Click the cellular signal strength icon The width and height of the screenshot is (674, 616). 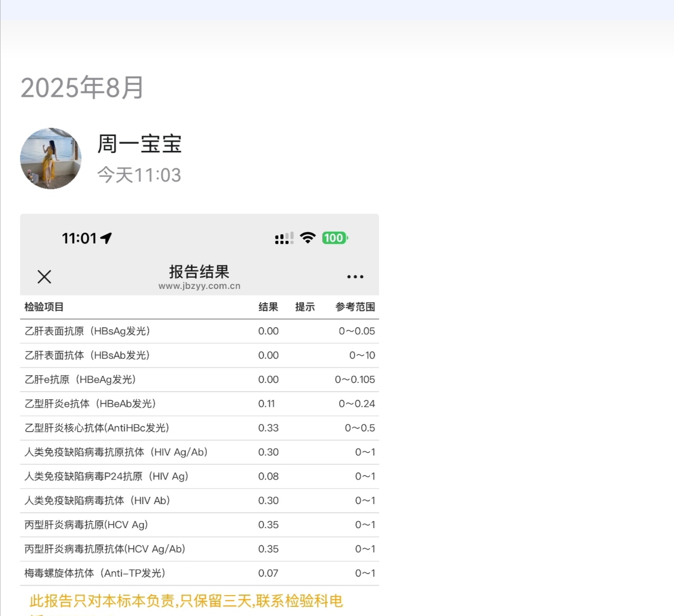pyautogui.click(x=284, y=238)
